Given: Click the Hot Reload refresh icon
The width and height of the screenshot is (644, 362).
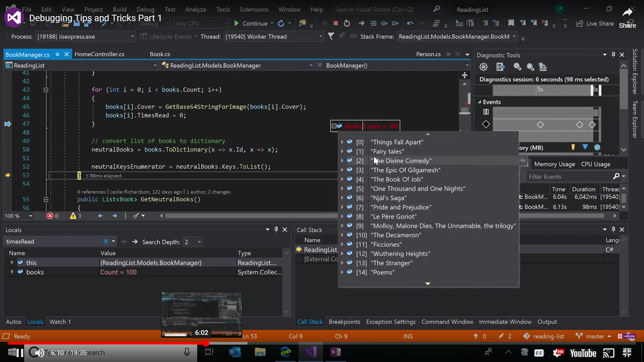Looking at the screenshot, I should click(x=281, y=23).
